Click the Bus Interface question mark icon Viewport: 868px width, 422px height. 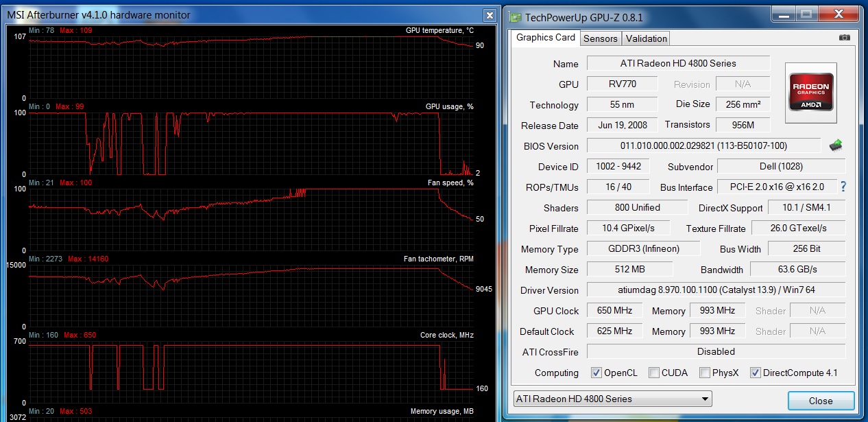tap(843, 187)
